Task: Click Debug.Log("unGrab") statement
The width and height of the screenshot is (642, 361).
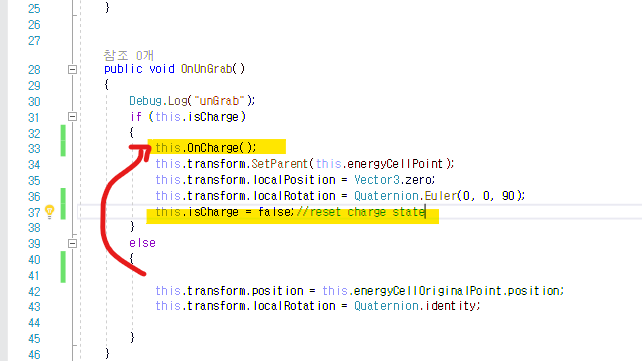Action: click(x=192, y=101)
